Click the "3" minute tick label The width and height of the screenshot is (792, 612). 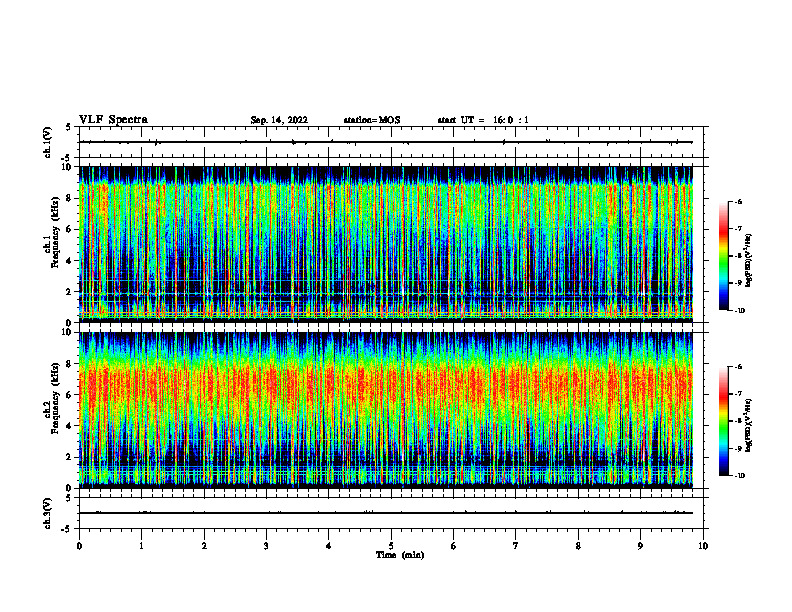point(266,546)
